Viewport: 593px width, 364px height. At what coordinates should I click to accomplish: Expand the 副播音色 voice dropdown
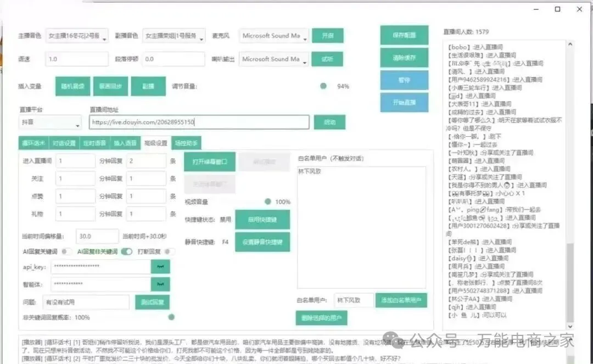pyautogui.click(x=174, y=36)
